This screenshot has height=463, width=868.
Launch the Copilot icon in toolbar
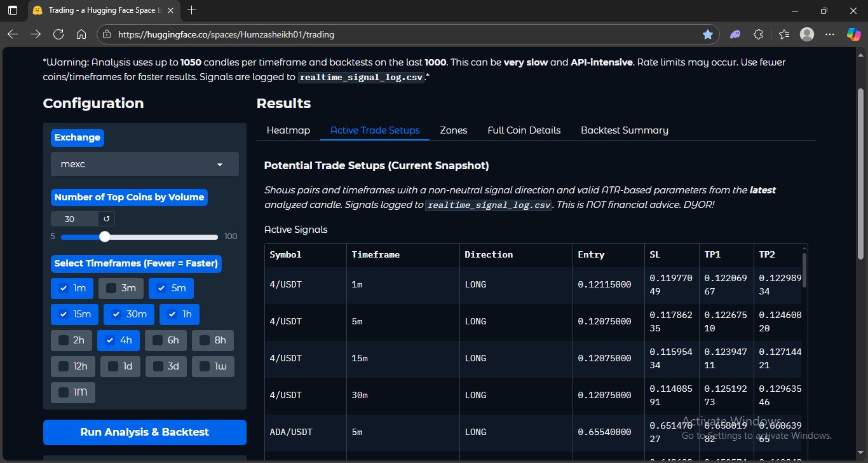point(853,34)
